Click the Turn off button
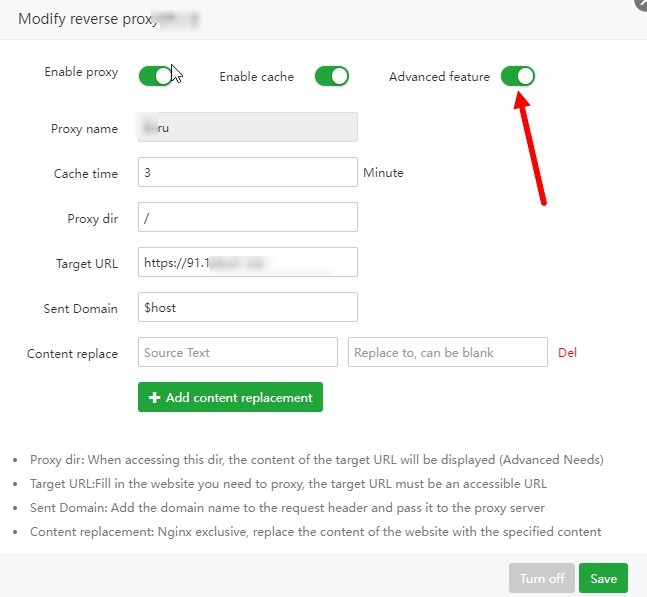647x597 pixels. (x=541, y=578)
